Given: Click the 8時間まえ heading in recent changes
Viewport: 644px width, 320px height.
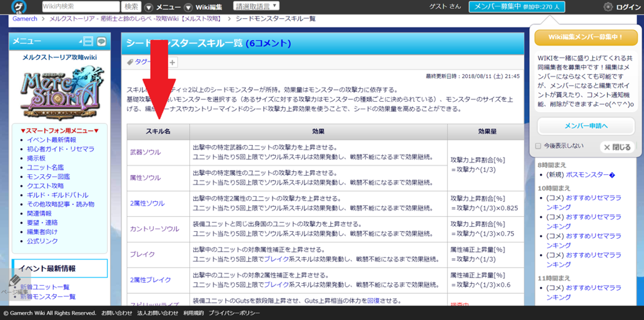Looking at the screenshot, I should click(x=551, y=165).
